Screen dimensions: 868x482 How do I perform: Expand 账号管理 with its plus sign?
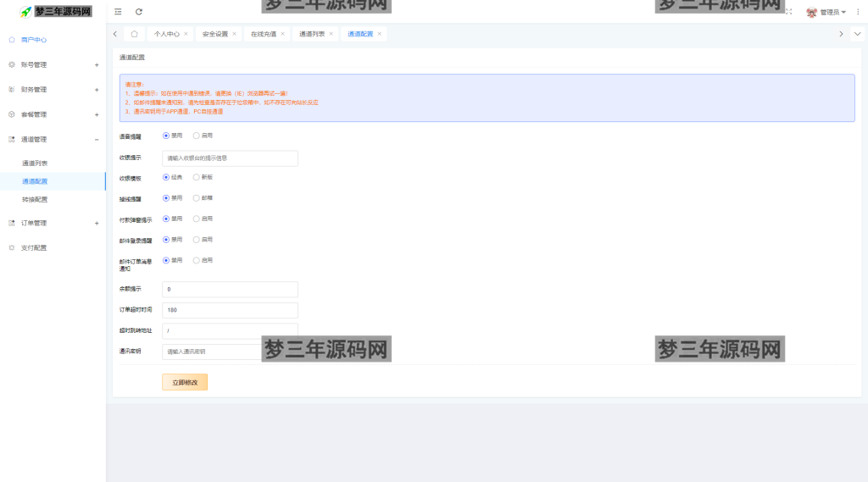[97, 65]
